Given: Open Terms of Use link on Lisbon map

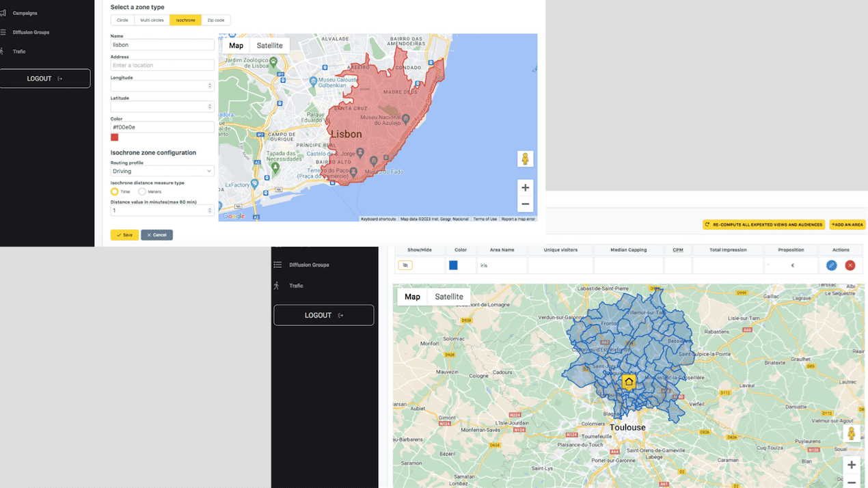Looking at the screenshot, I should pyautogui.click(x=485, y=219).
